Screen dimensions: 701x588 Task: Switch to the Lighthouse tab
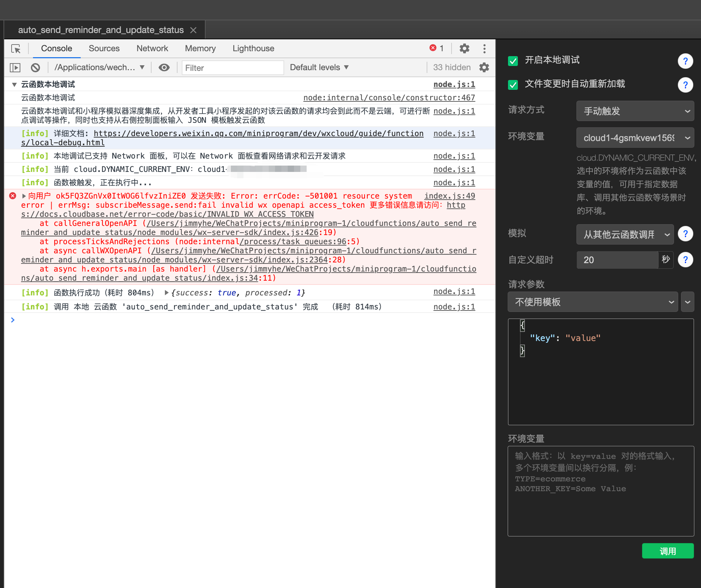click(x=253, y=48)
